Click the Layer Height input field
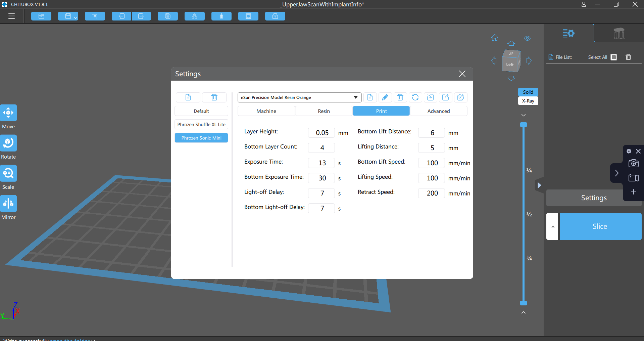The height and width of the screenshot is (341, 644). point(321,133)
